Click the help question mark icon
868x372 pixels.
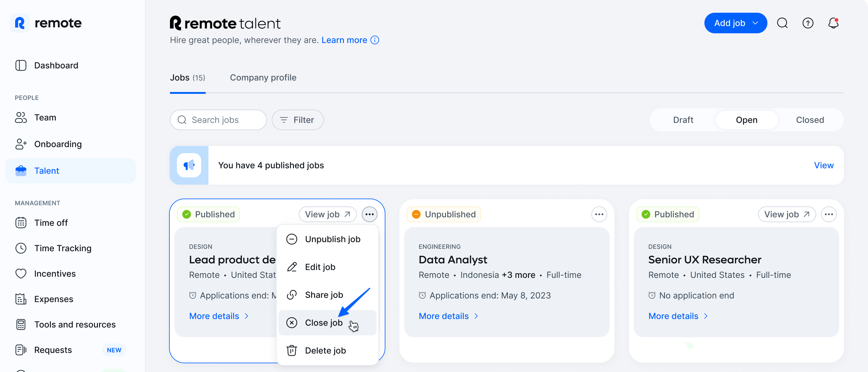tap(808, 23)
